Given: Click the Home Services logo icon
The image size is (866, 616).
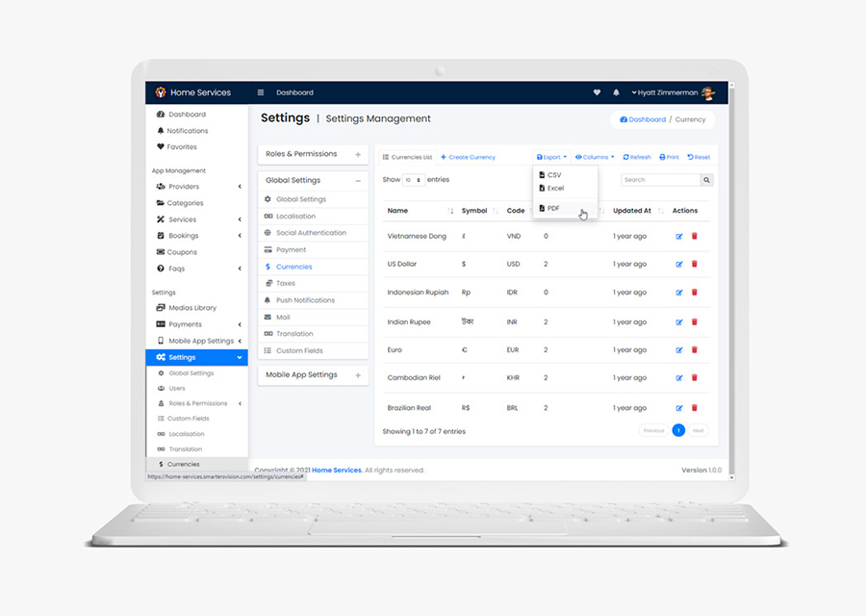Looking at the screenshot, I should (x=160, y=92).
